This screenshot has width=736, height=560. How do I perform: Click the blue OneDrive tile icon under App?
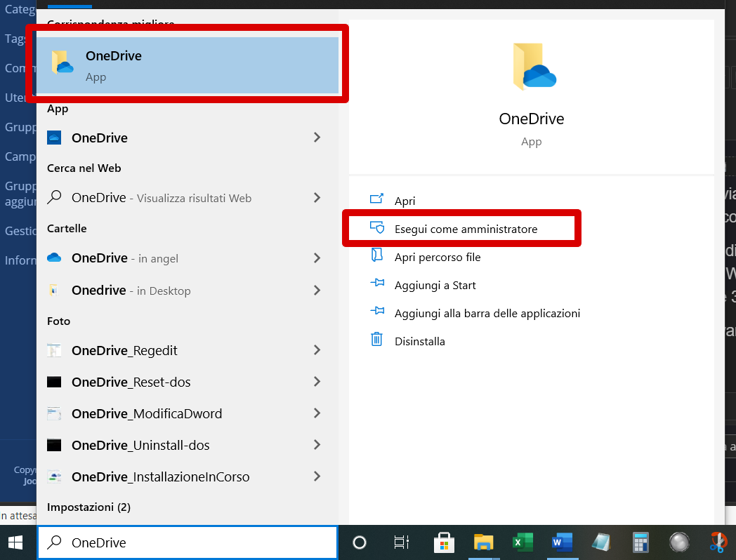54,138
